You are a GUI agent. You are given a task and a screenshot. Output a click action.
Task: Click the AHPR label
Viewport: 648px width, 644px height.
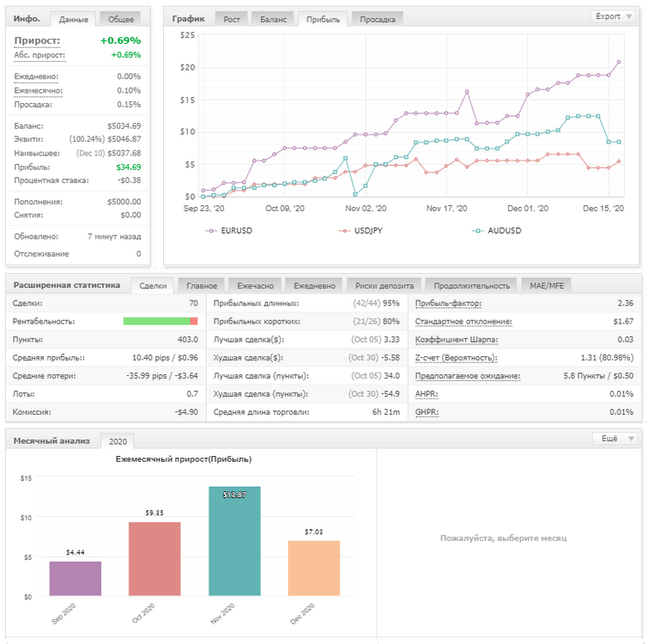426,394
